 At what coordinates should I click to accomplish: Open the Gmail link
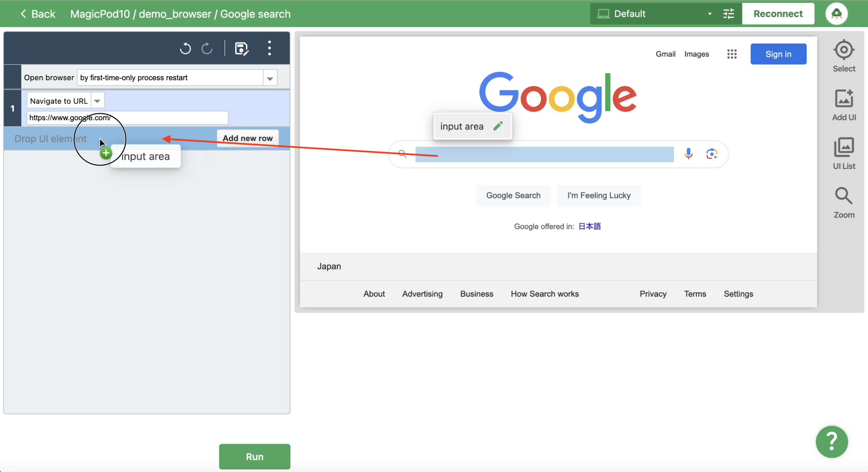coord(666,54)
